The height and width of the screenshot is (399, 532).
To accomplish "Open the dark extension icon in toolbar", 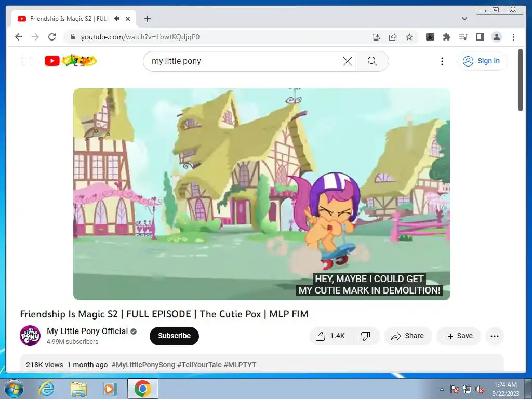I will pyautogui.click(x=430, y=37).
